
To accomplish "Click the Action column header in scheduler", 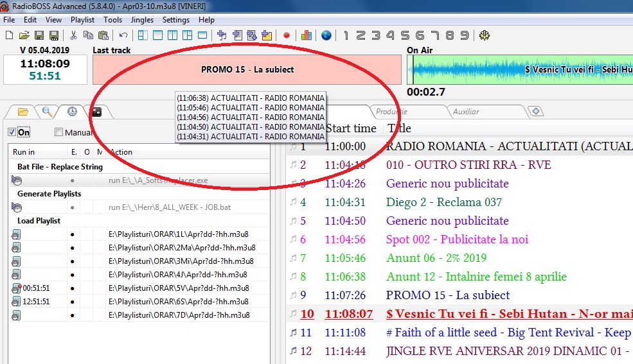I will 121,152.
